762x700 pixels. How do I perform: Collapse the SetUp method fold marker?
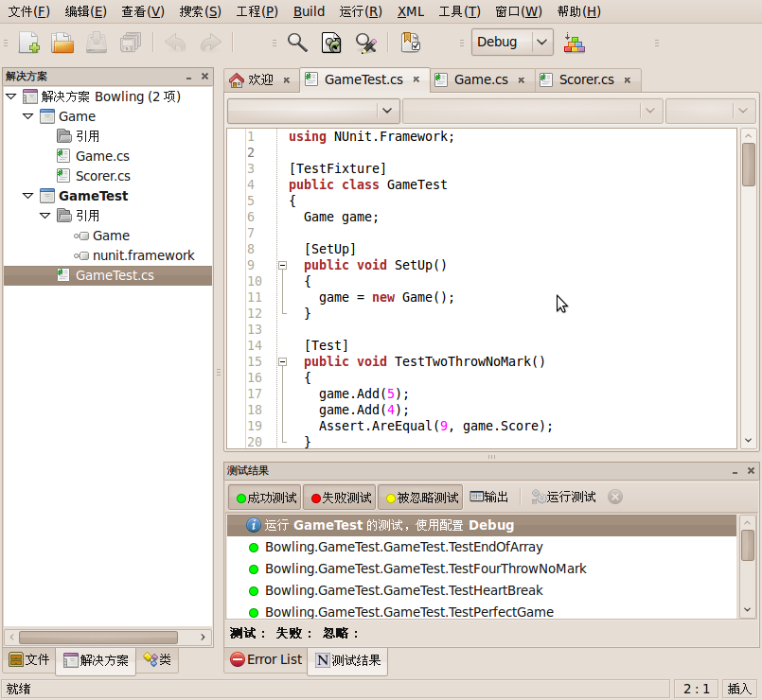(x=282, y=266)
